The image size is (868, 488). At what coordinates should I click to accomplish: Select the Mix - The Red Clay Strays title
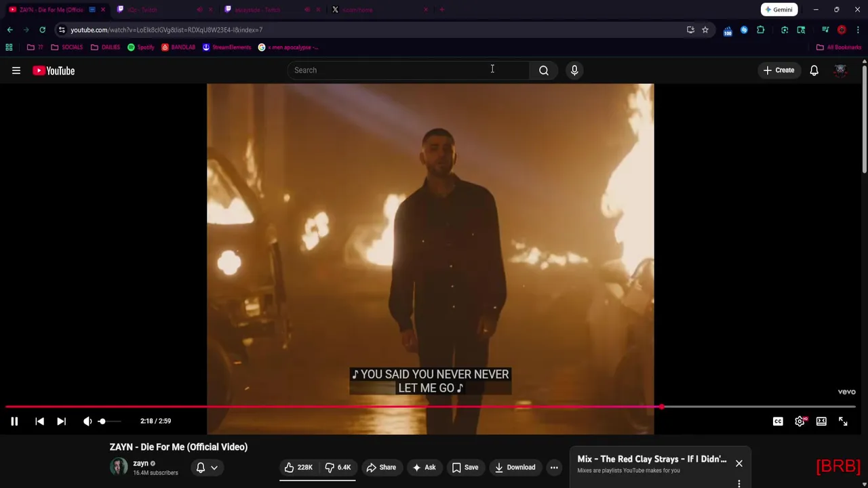(652, 459)
